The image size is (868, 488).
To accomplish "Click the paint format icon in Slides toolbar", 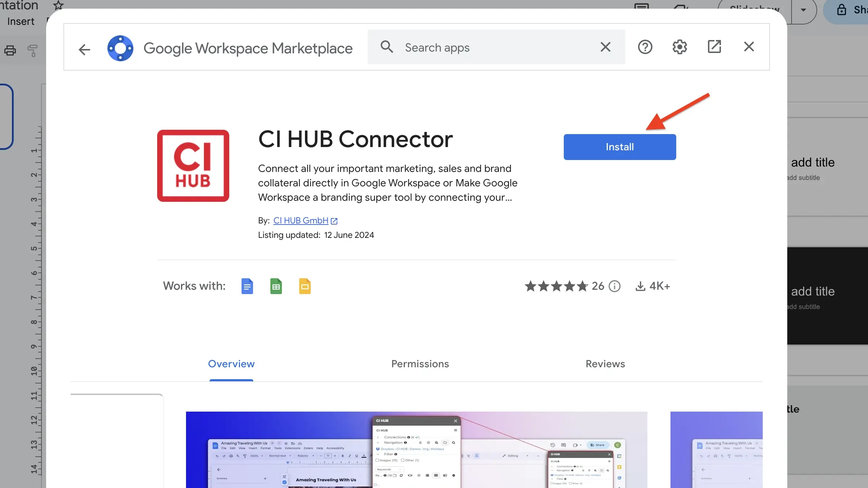I will pyautogui.click(x=32, y=50).
